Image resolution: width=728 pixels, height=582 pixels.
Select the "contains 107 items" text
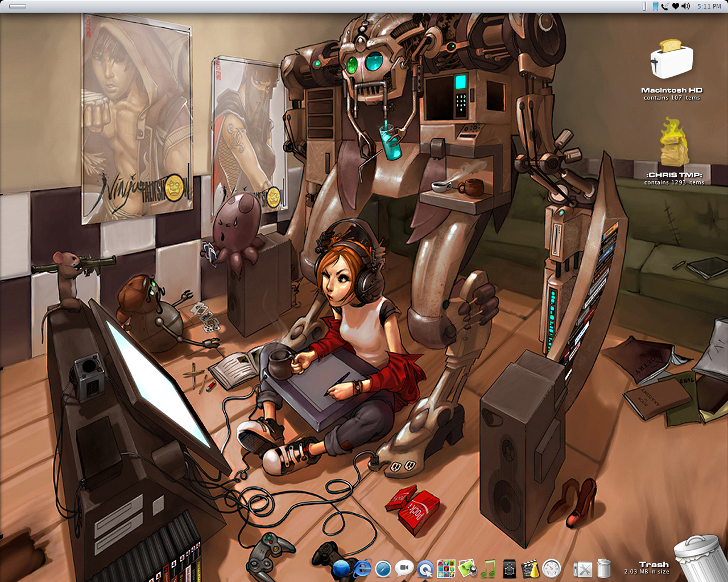coord(672,98)
